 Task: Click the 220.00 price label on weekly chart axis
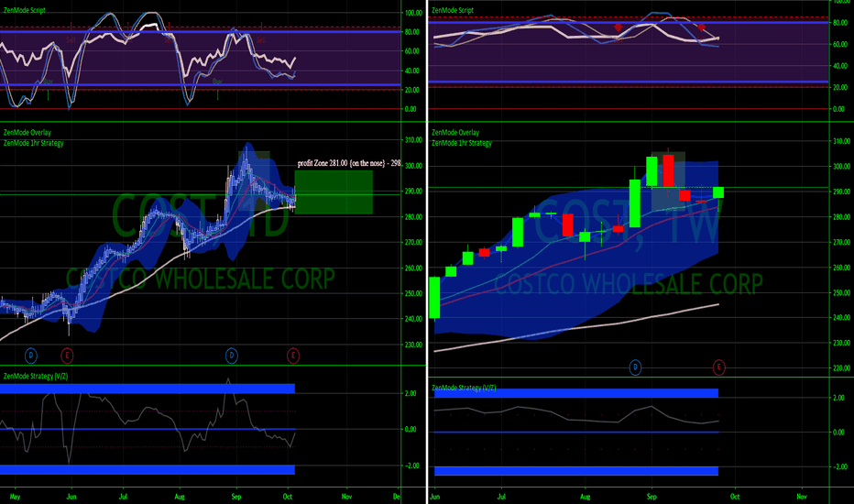click(x=841, y=368)
